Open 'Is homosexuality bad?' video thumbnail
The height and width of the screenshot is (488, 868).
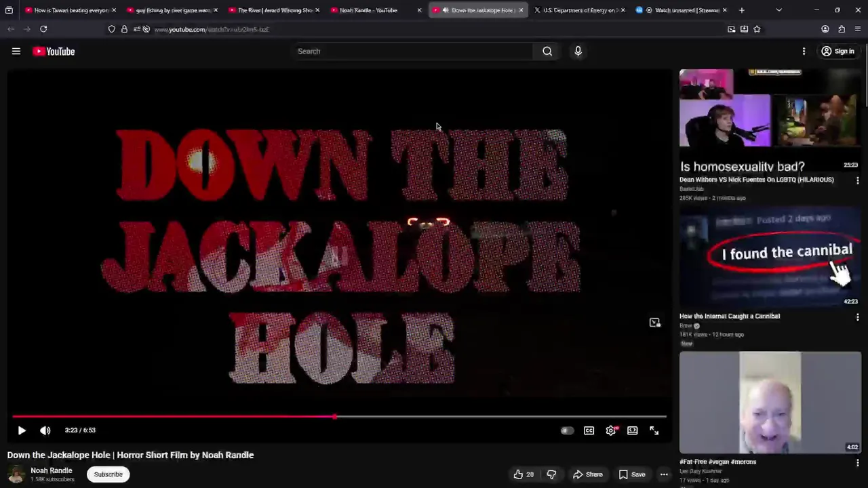[770, 120]
